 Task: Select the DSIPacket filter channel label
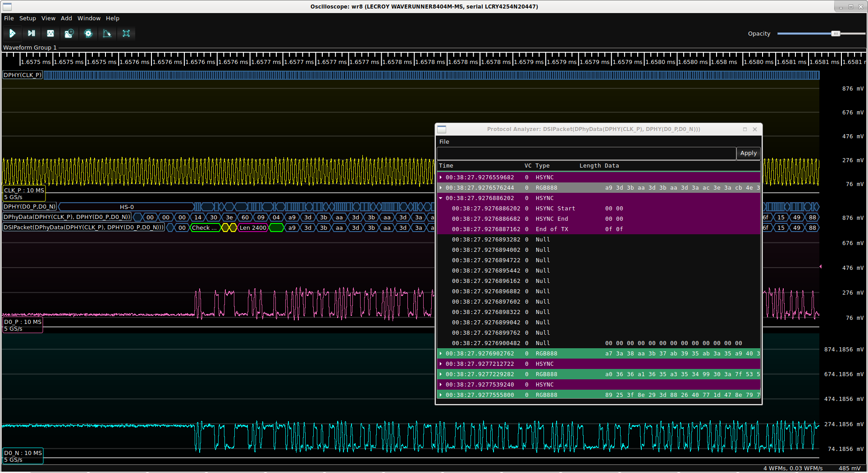84,227
